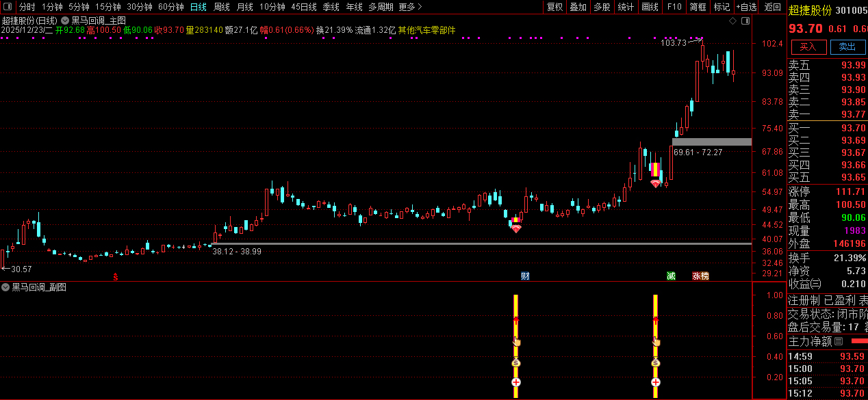Click the first hand pointer icon in sub-chart
Viewport: 868px width, 400px height.
click(x=517, y=341)
